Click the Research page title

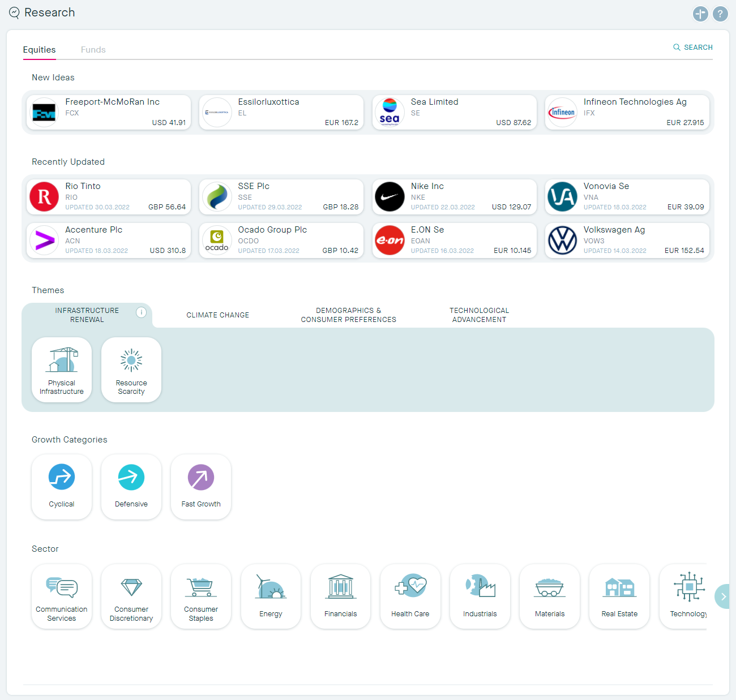point(49,12)
